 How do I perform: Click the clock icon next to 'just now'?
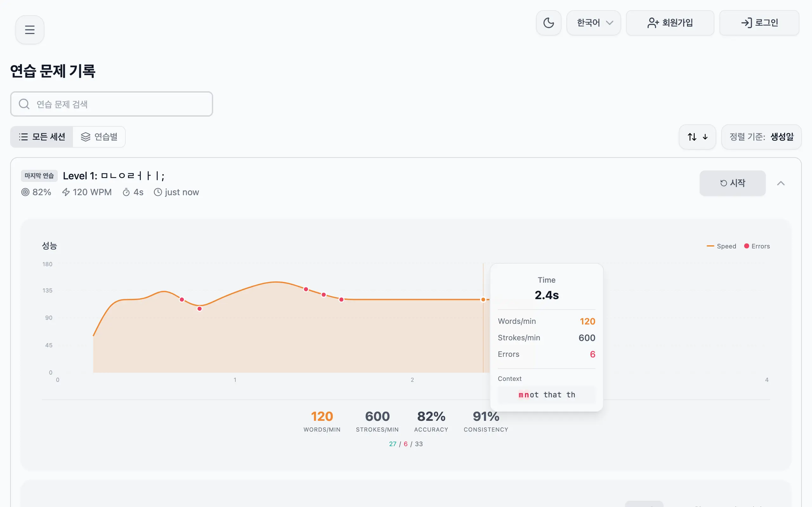pyautogui.click(x=157, y=192)
